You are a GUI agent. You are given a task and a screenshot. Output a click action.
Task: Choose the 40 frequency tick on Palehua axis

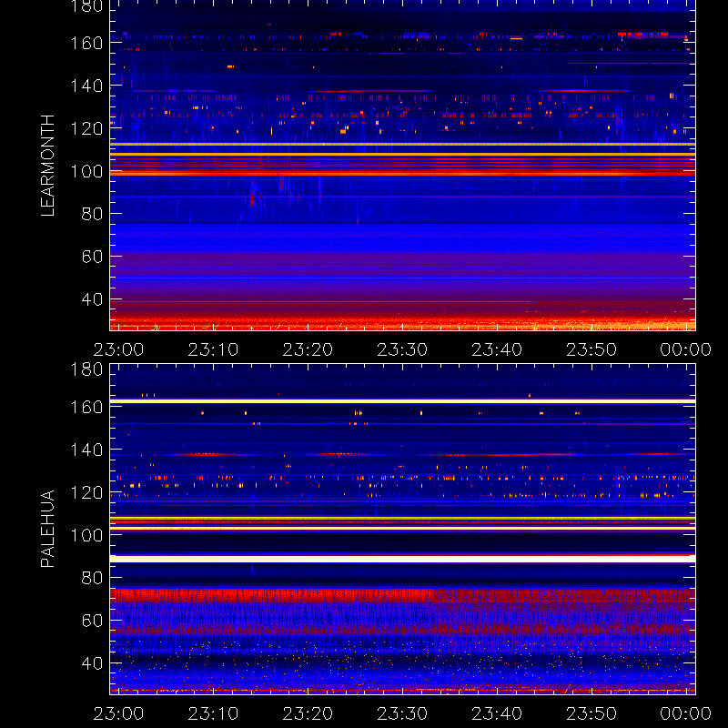click(x=92, y=663)
